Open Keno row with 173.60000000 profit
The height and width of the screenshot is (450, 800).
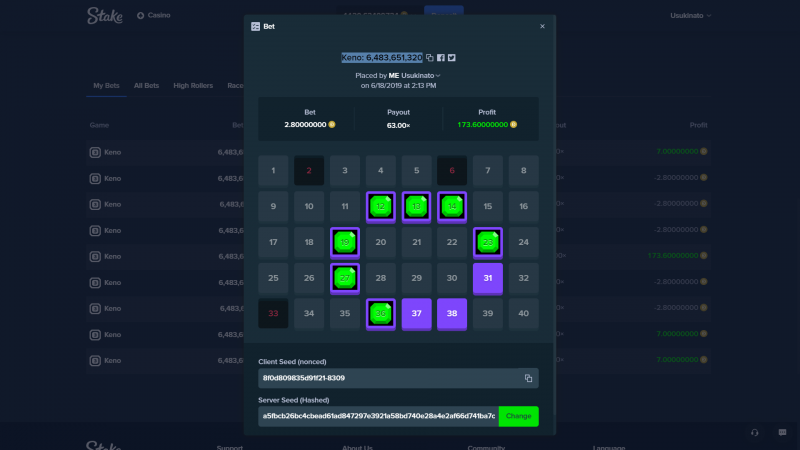tap(398, 256)
